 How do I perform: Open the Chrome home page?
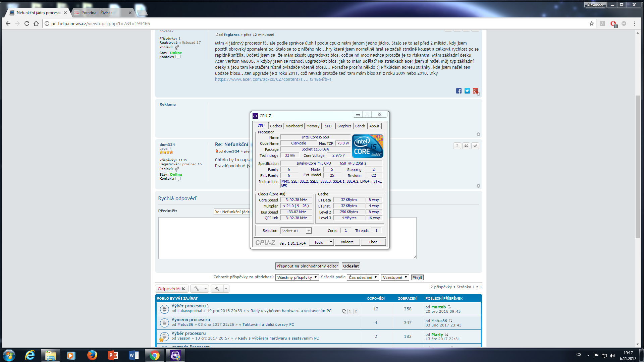tap(36, 23)
